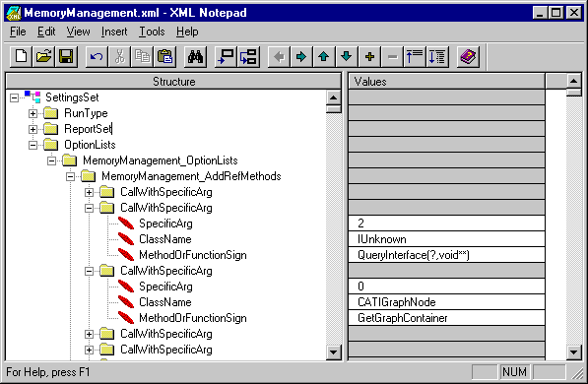The height and width of the screenshot is (384, 588).
Task: Click red attribute icon beside MethodOrFunctionSign for GetGraphContainer
Action: coord(126,318)
